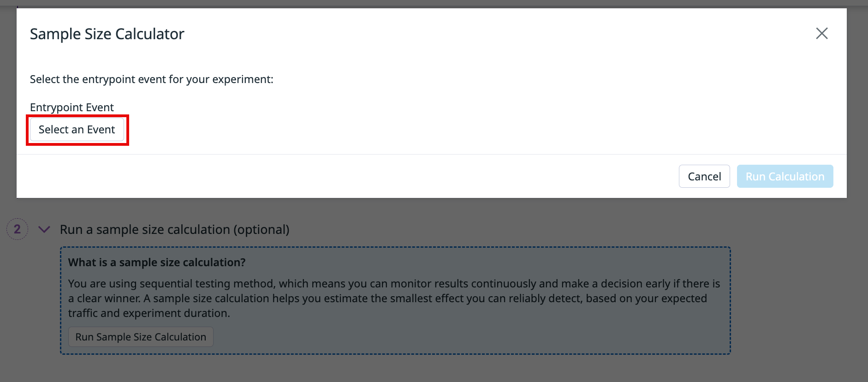Click the "What is a sample size calculation?" title
The height and width of the screenshot is (382, 868).
[x=157, y=263]
